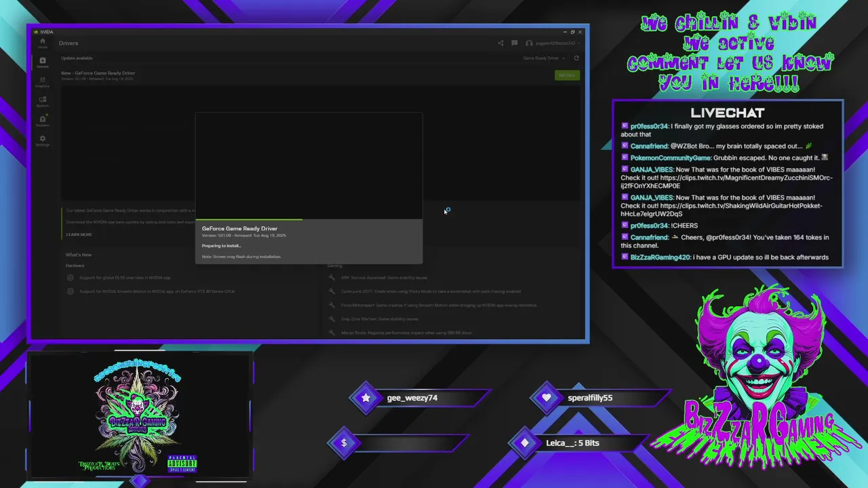Click the LIVECHAT heading
This screenshot has height=488, width=868.
tap(728, 113)
